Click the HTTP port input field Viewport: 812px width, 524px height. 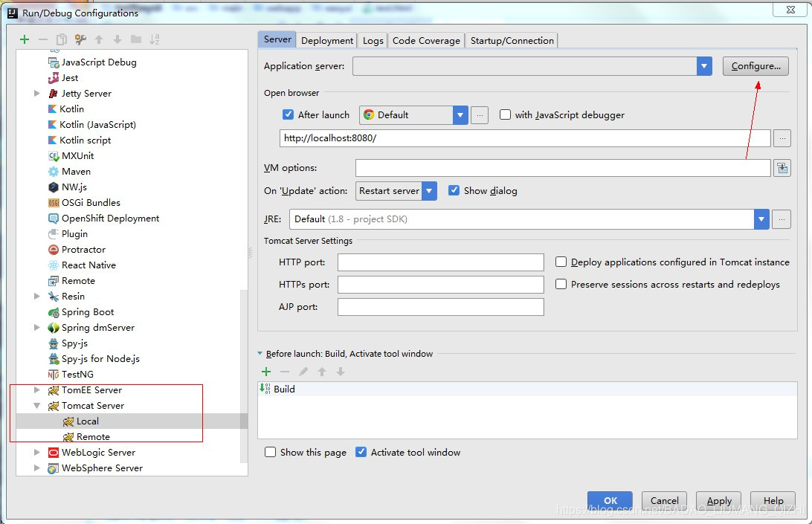click(x=441, y=262)
